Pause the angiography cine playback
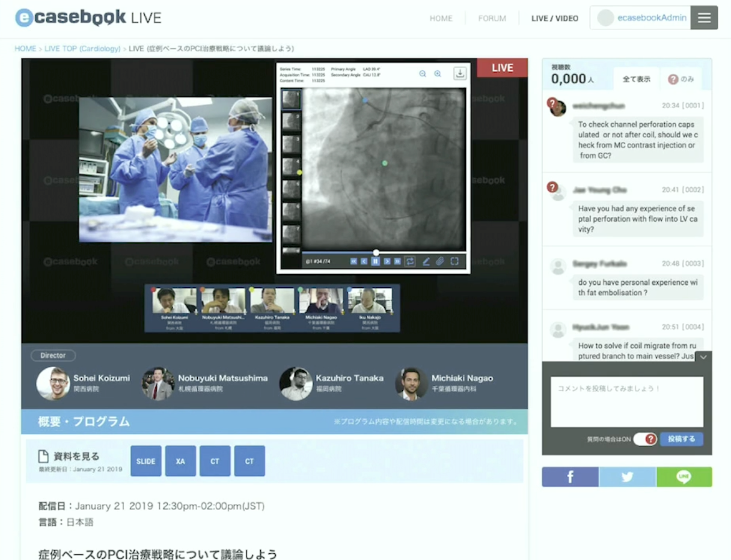The height and width of the screenshot is (560, 731). click(375, 261)
